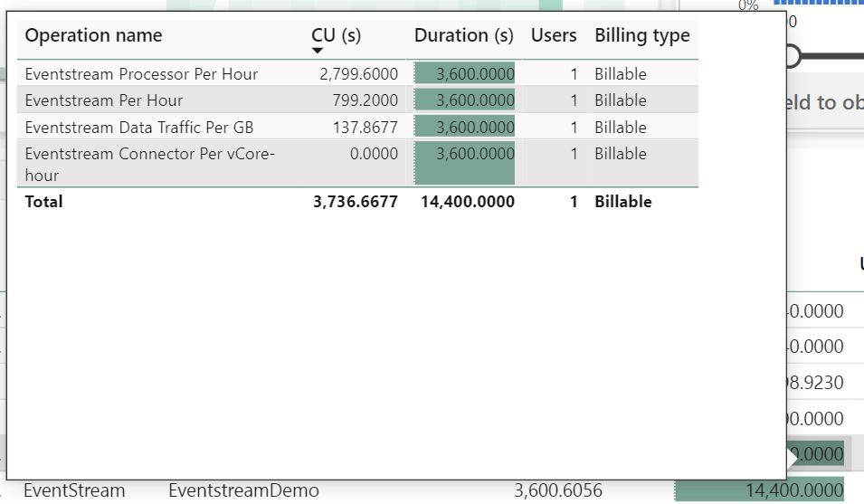Select the Eventstream Per Hour operation
This screenshot has height=504, width=864.
click(104, 100)
